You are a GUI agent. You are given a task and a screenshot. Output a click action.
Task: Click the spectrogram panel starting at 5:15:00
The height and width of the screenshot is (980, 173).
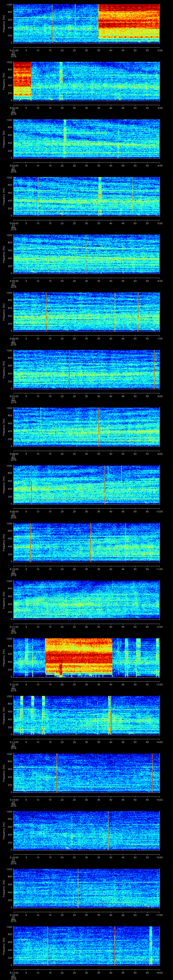tap(86, 831)
